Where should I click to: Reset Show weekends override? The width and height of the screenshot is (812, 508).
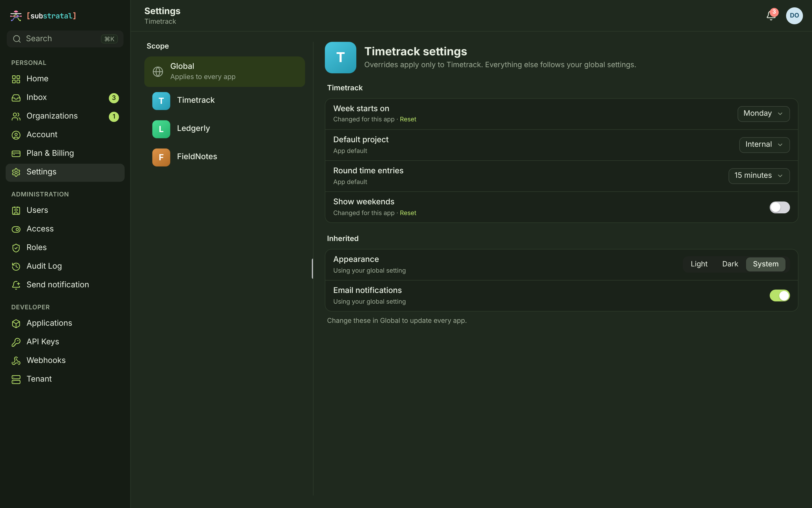coord(408,213)
